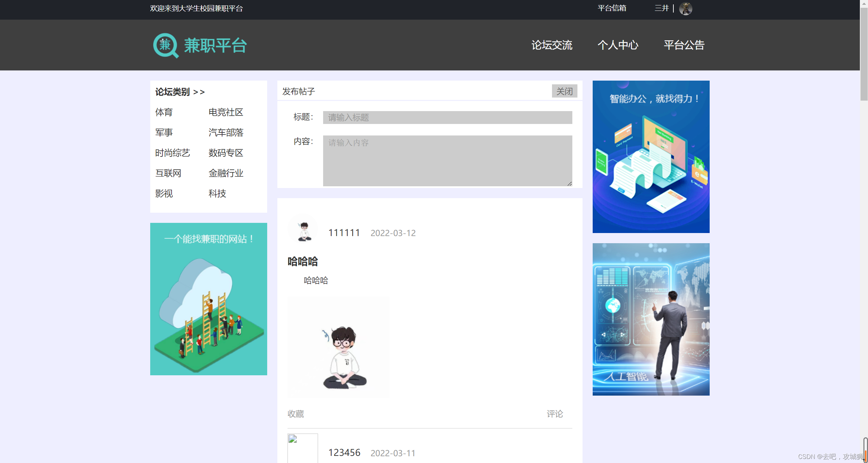Screen dimensions: 868x463
Task: Go to 个人中心 page
Action: [x=618, y=45]
